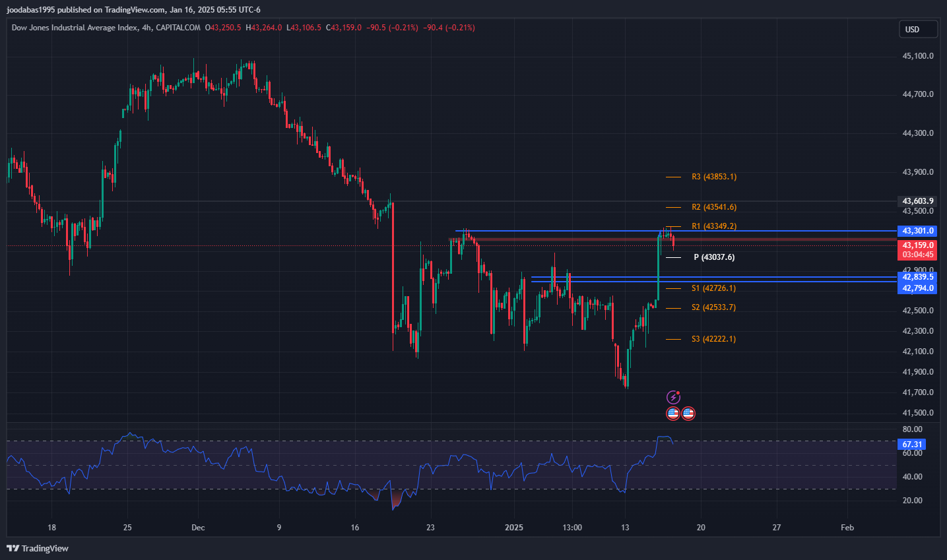Open the right US flag economic event

[688, 414]
